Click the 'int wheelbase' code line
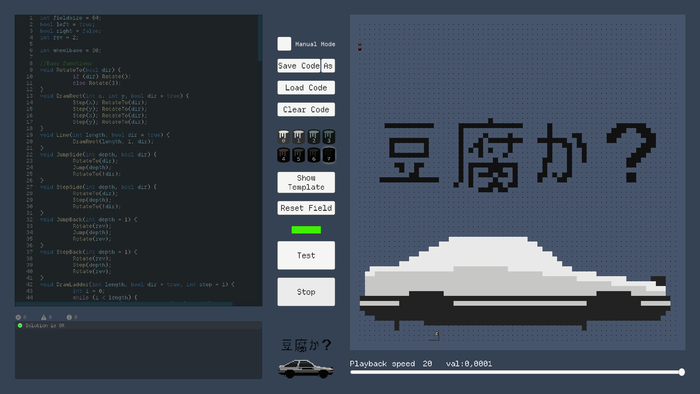 click(70, 50)
